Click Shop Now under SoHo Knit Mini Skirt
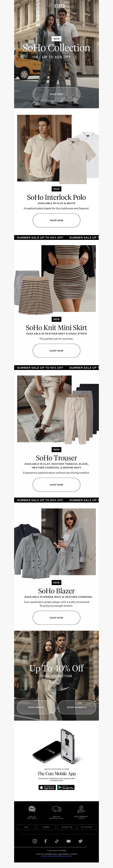 (x=56, y=351)
